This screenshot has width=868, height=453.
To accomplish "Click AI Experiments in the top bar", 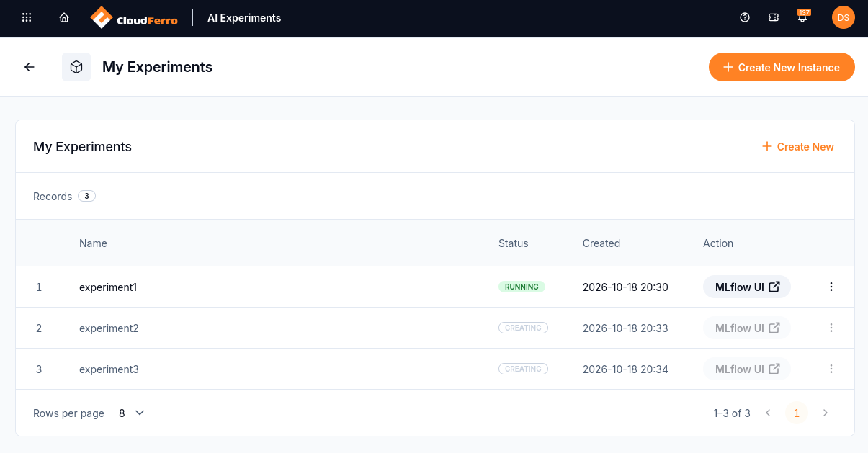I will (x=244, y=18).
